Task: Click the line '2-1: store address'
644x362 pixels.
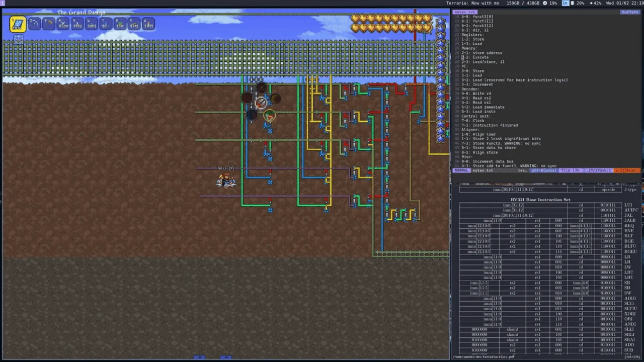Action: (x=481, y=53)
